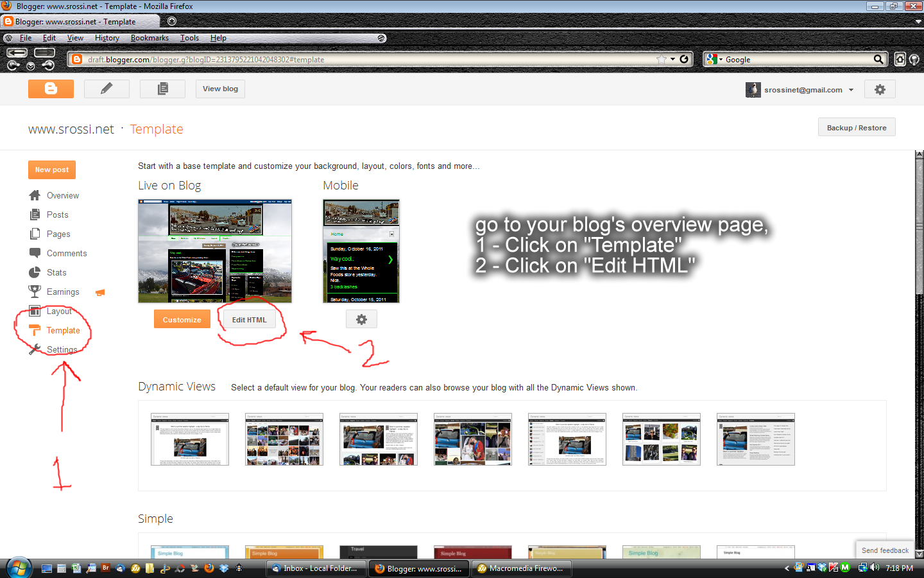The height and width of the screenshot is (578, 924).
Task: Open the Tools menu
Action: pyautogui.click(x=189, y=38)
